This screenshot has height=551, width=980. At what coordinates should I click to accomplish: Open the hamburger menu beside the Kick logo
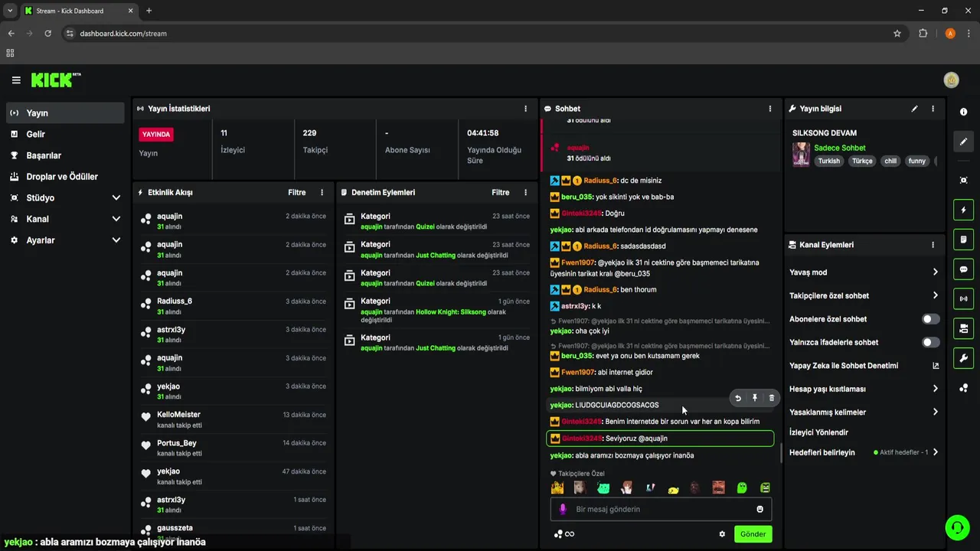[16, 80]
